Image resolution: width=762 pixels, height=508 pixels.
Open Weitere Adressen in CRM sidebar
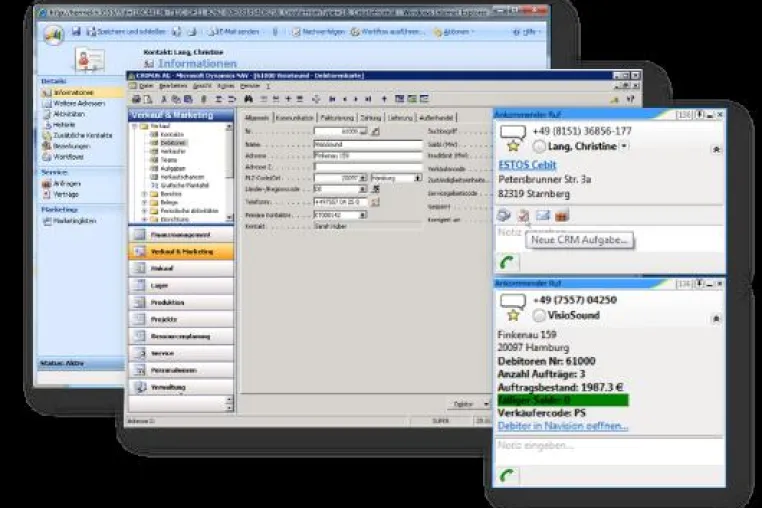point(79,104)
